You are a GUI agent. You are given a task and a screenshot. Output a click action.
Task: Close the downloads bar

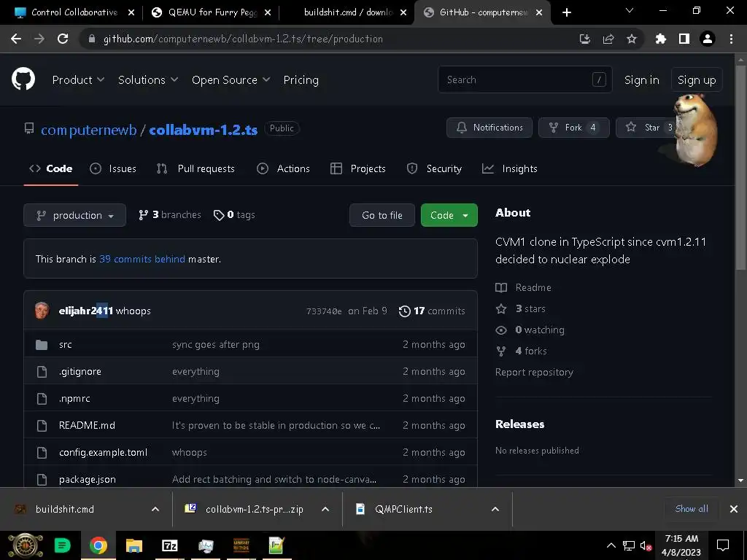click(734, 509)
